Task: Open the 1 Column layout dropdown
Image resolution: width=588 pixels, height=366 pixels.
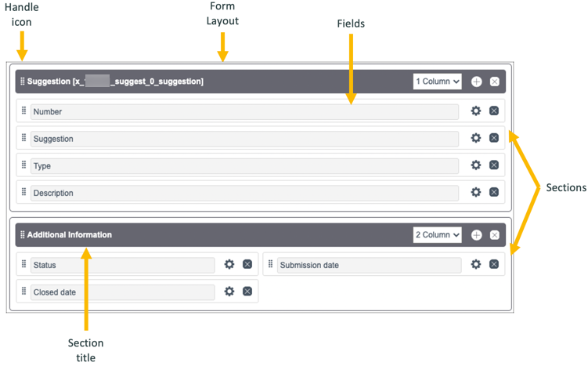Action: pyautogui.click(x=438, y=82)
